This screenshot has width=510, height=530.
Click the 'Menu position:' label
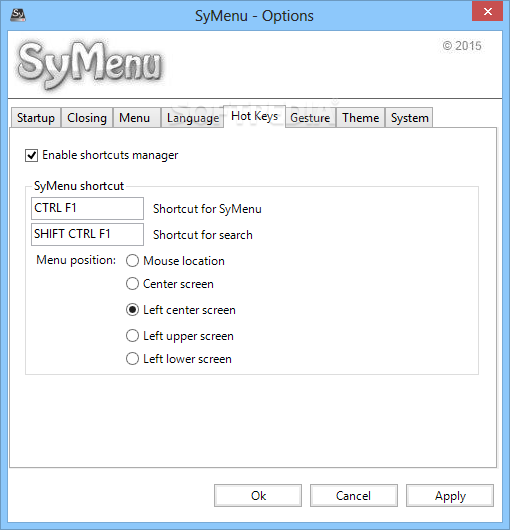coord(76,260)
